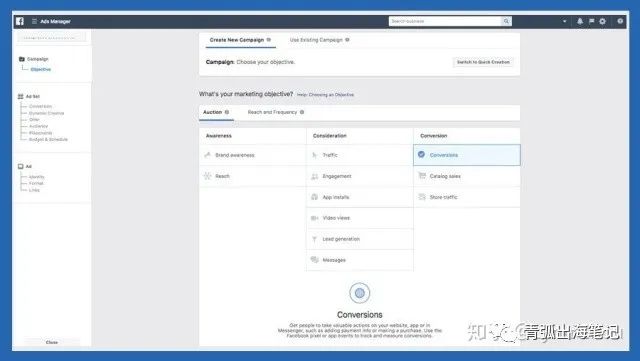Select the Reach and Frequency tab

click(276, 112)
